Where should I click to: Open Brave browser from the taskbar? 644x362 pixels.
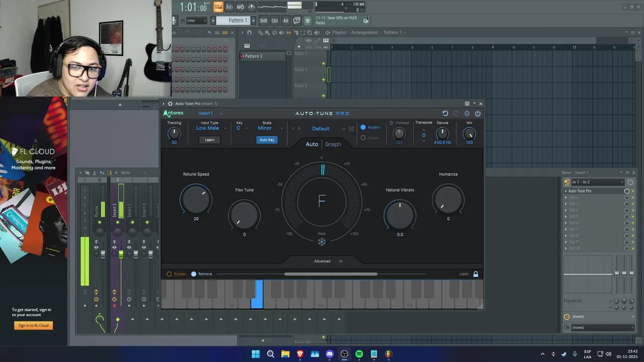tap(300, 354)
